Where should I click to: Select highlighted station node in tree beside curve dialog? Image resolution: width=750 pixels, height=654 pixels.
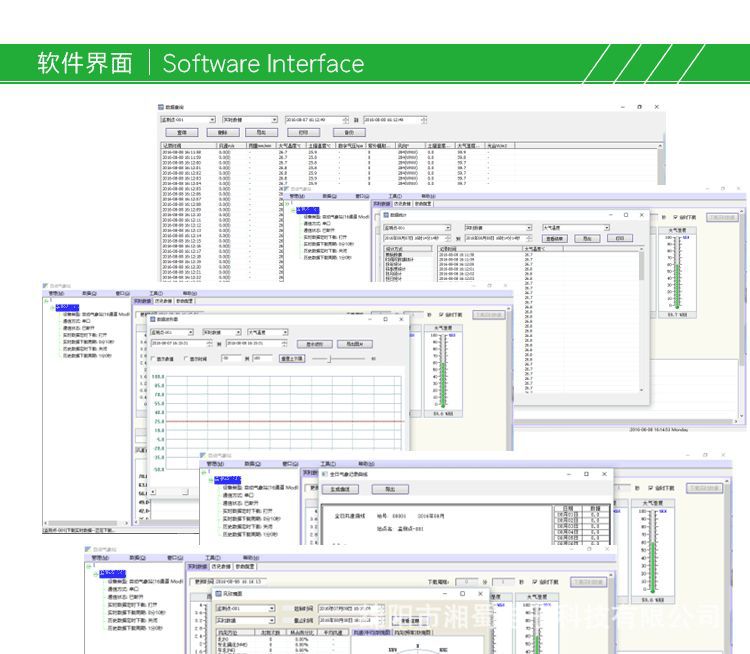67,308
